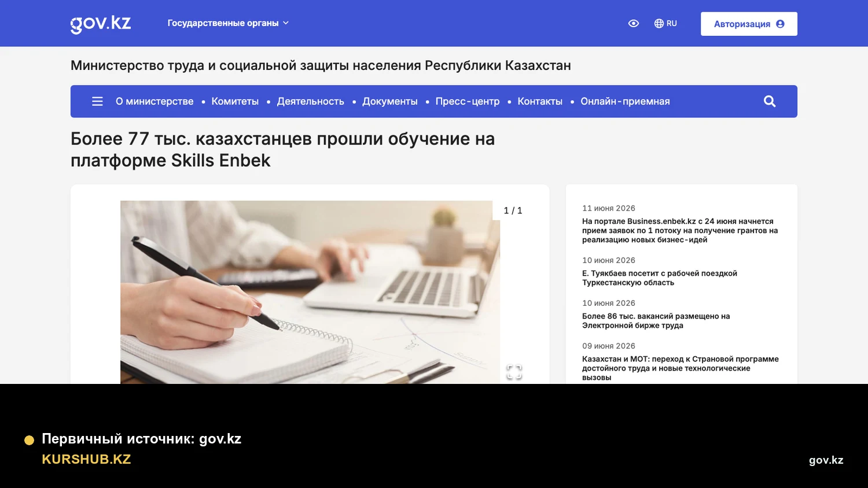This screenshot has width=868, height=488.
Task: Select the Деятельность menu item
Action: tap(310, 101)
